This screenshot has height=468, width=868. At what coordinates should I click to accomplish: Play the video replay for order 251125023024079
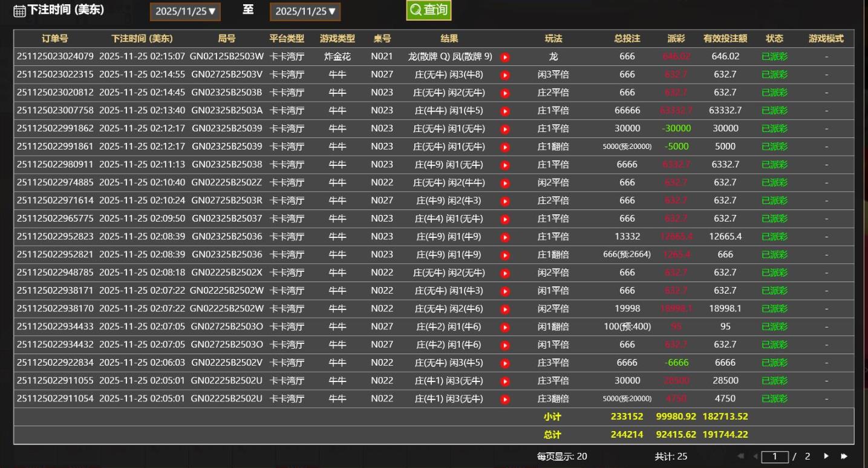pos(505,57)
